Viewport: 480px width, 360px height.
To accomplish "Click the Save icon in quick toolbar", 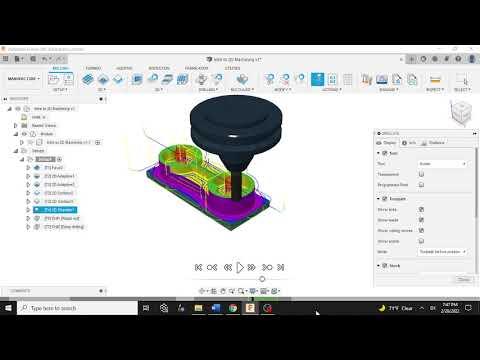I will tap(33, 59).
